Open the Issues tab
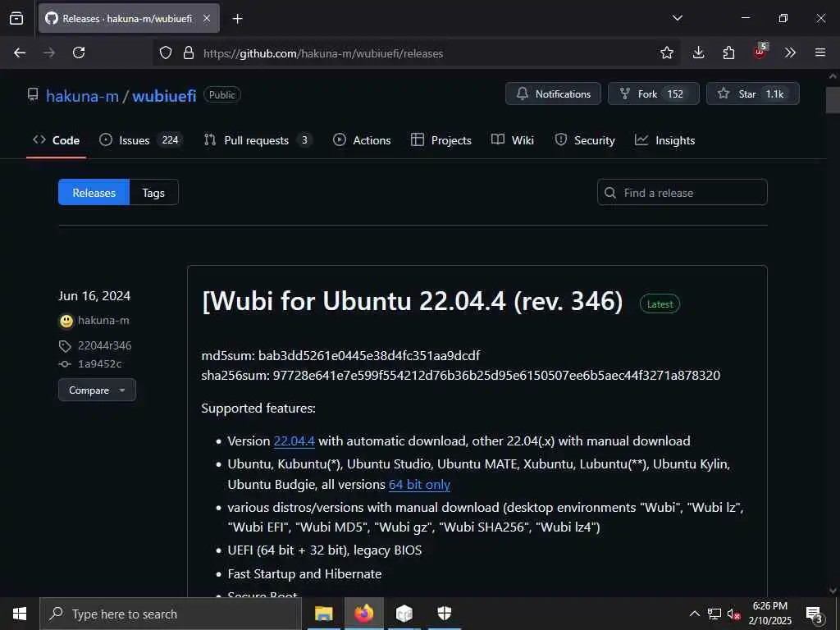The width and height of the screenshot is (840, 630). (x=141, y=140)
